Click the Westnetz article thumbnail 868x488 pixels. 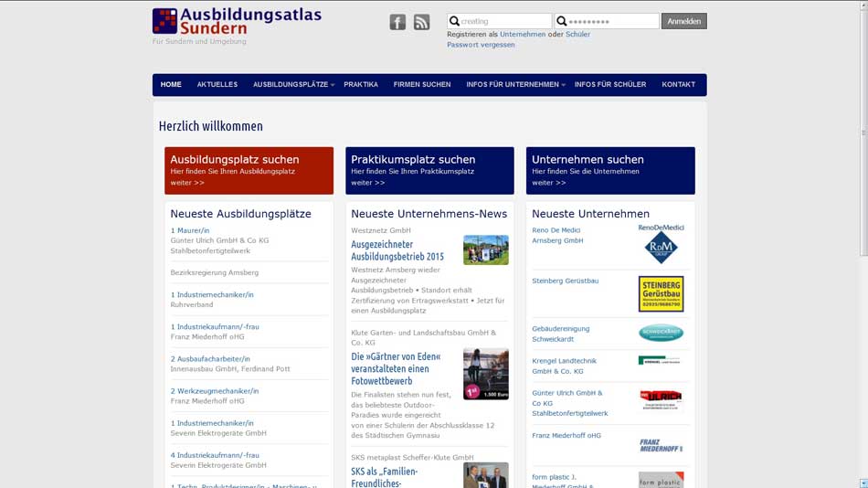(485, 249)
